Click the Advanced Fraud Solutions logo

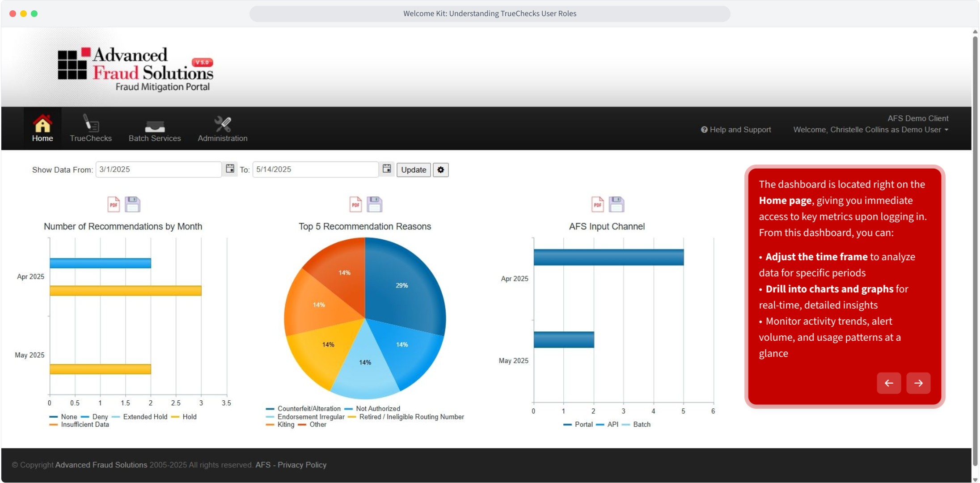[x=136, y=69]
